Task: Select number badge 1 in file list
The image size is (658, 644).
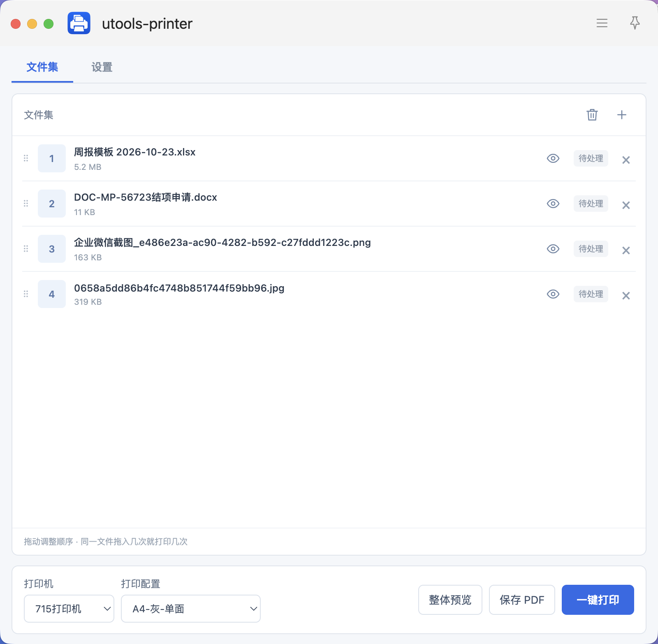Action: point(52,158)
